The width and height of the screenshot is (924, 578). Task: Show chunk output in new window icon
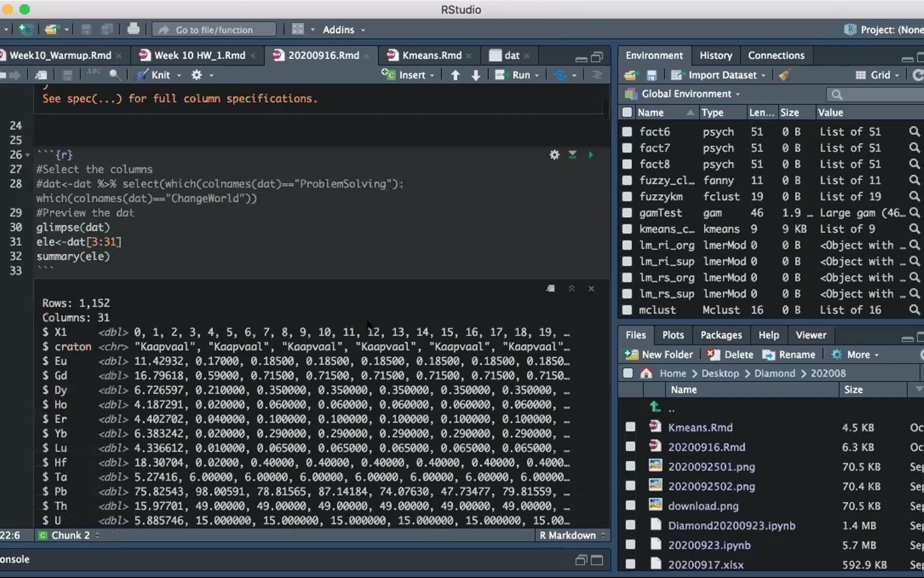pyautogui.click(x=550, y=288)
